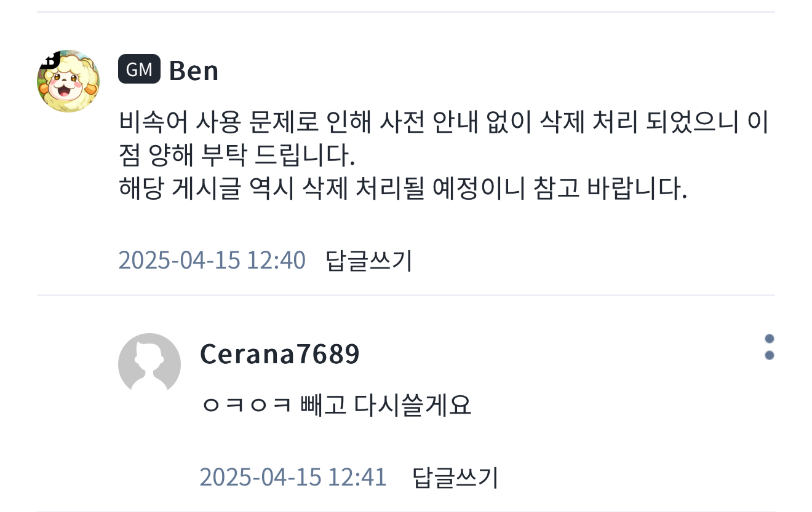This screenshot has width=812, height=512.
Task: Open the Ben username profile link
Action: coord(194,71)
